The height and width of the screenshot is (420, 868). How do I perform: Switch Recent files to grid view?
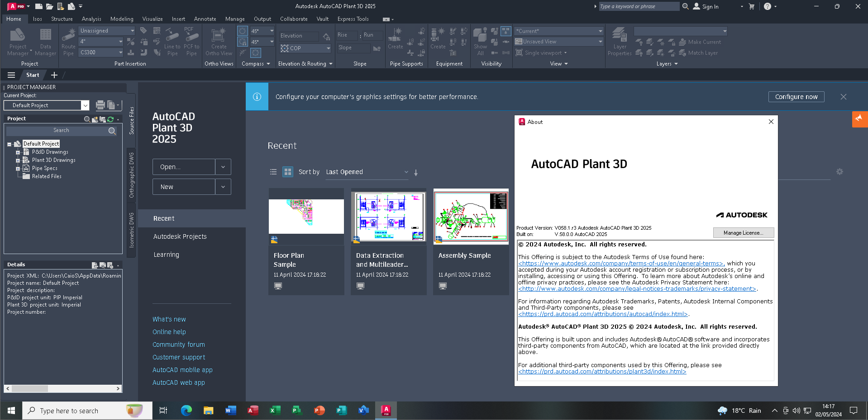(288, 172)
